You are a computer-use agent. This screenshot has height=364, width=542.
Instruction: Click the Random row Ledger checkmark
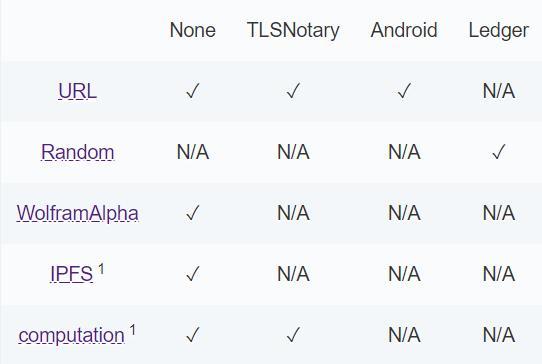[x=498, y=152]
